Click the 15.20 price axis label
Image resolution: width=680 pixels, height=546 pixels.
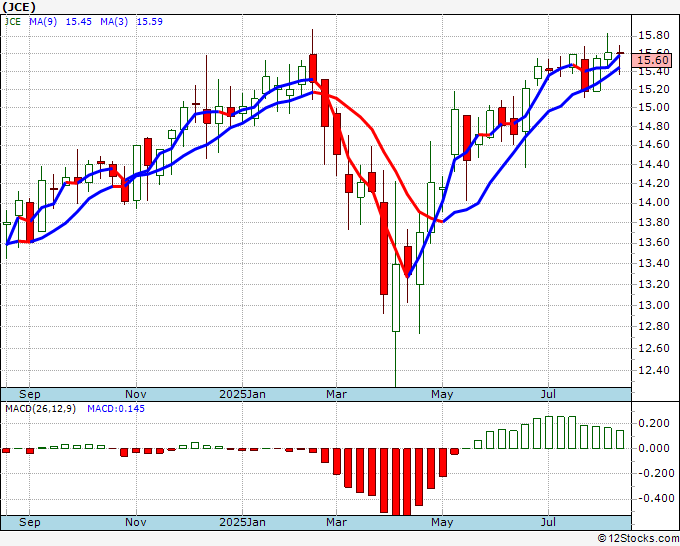654,89
